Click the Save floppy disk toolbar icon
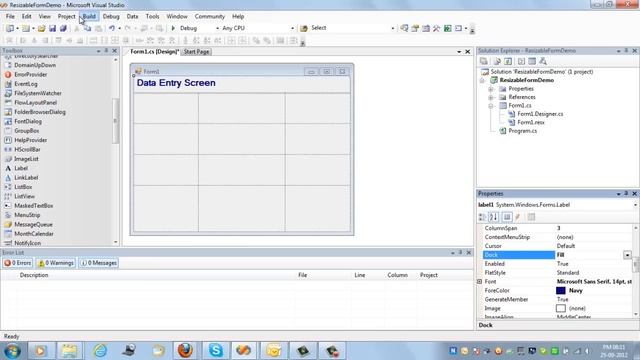Viewport: 640px width, 360px height. pos(52,29)
